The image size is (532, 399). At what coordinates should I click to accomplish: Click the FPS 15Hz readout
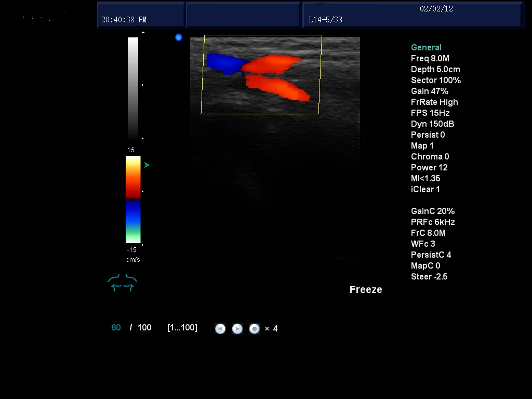coord(430,113)
